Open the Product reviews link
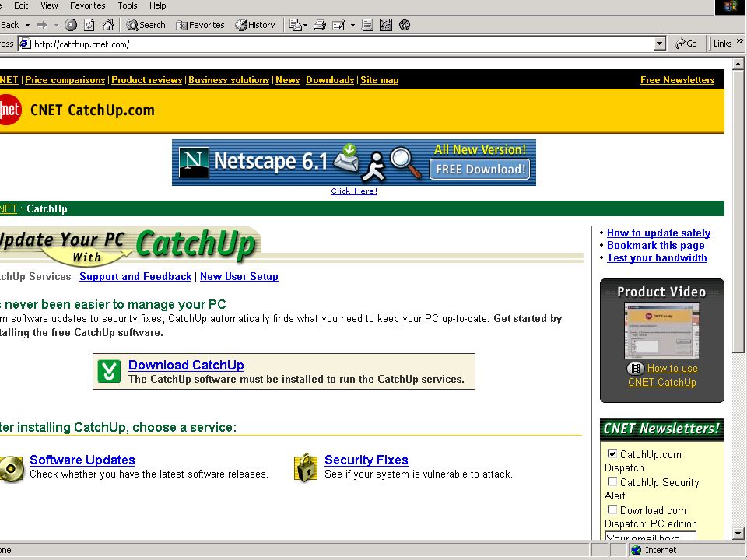 [x=147, y=80]
